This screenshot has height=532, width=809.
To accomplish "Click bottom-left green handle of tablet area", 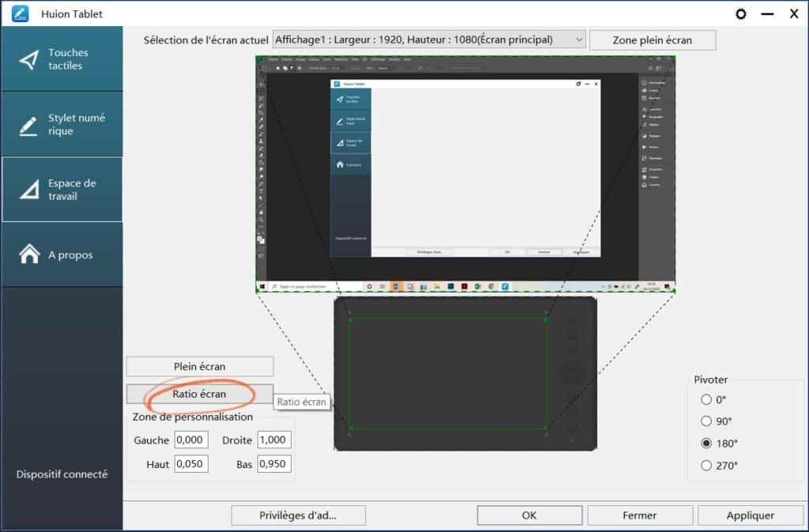I will click(x=350, y=428).
